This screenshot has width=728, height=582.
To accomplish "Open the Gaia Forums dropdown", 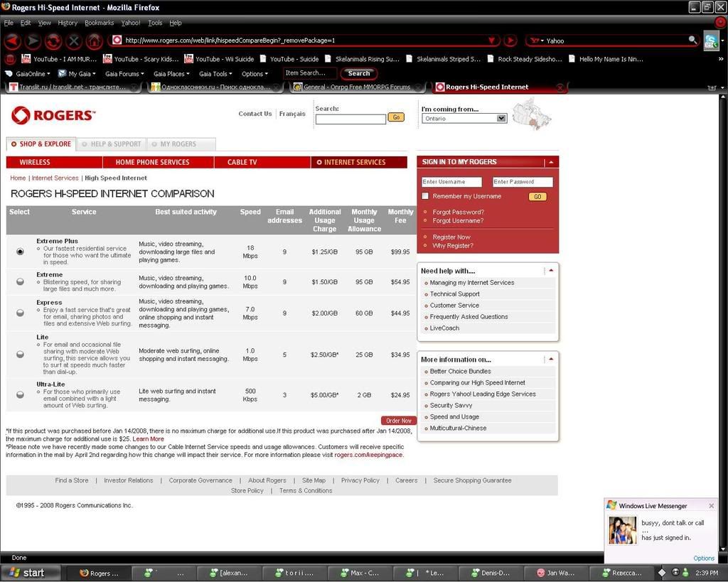I will click(x=124, y=74).
